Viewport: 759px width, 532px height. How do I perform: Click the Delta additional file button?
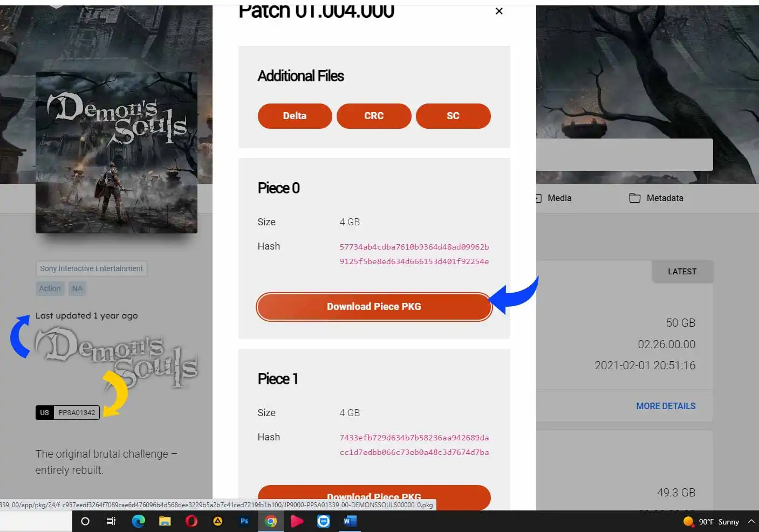coord(295,116)
